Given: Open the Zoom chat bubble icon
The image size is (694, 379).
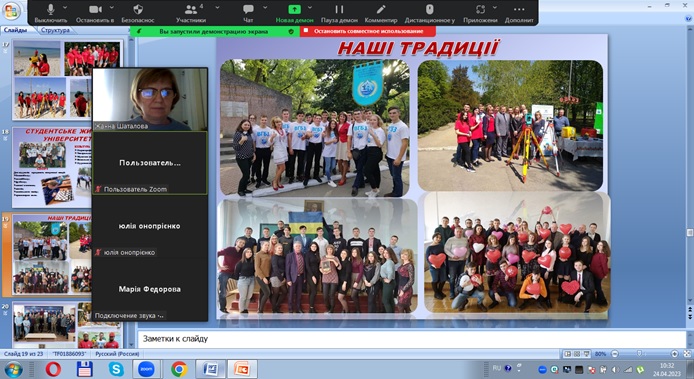Looking at the screenshot, I should [x=248, y=9].
